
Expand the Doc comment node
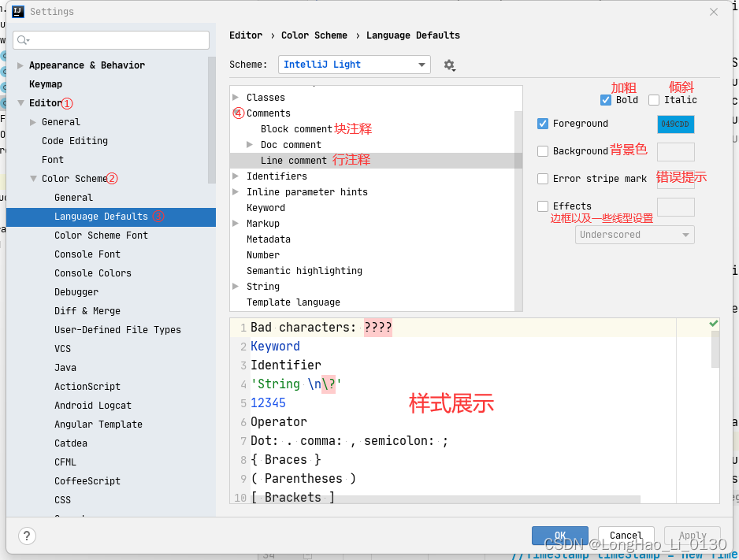point(250,145)
